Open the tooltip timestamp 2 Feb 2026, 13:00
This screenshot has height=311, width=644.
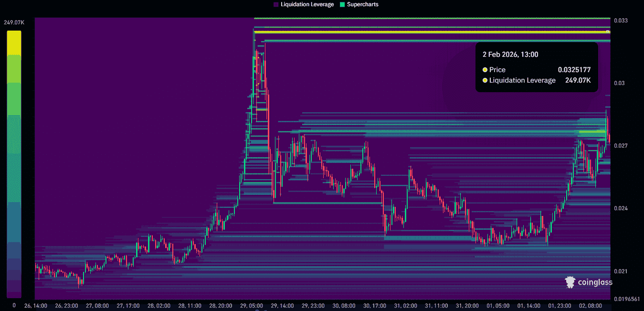click(x=511, y=54)
